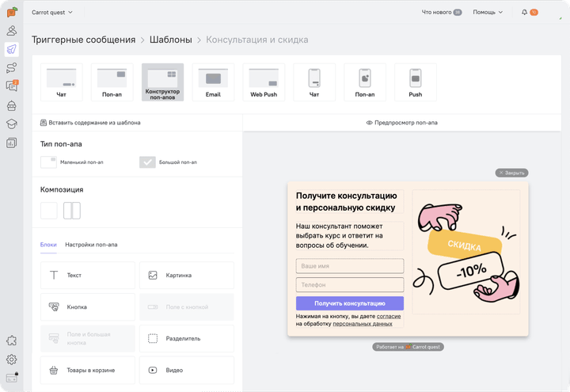Open triggered messages rocket icon in sidebar
This screenshot has height=392, width=570.
12,49
